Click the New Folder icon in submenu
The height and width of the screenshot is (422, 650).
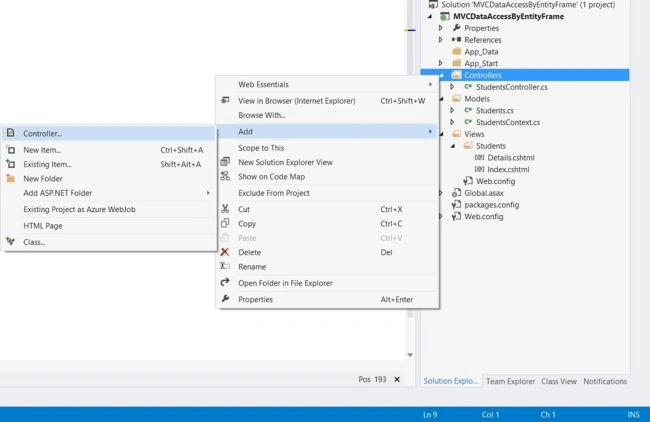click(11, 179)
